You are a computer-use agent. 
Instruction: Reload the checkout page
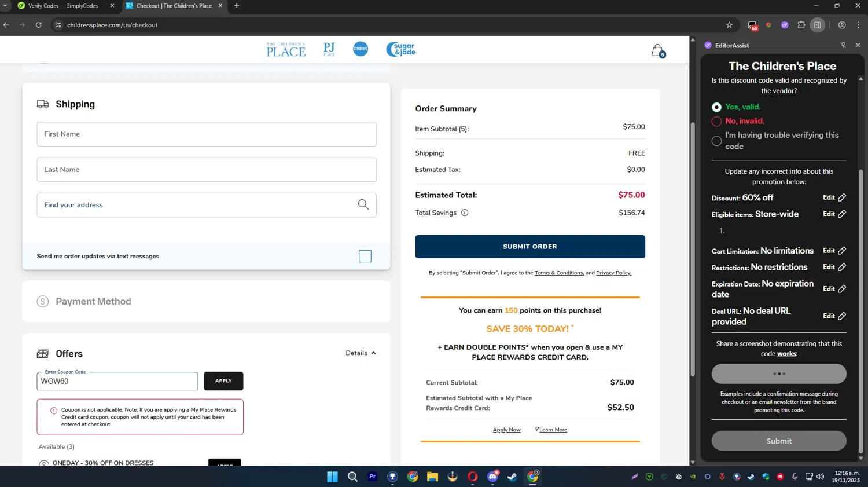(39, 25)
